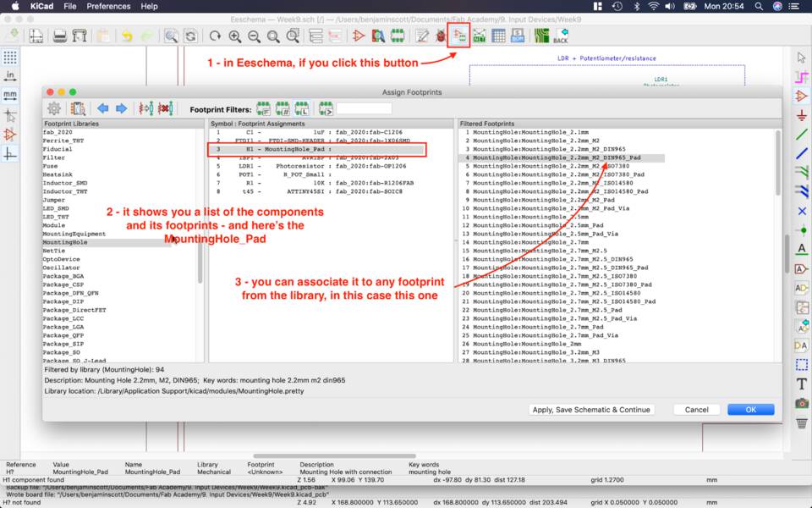Open the Preferences menu
The width and height of the screenshot is (812, 508).
click(108, 6)
